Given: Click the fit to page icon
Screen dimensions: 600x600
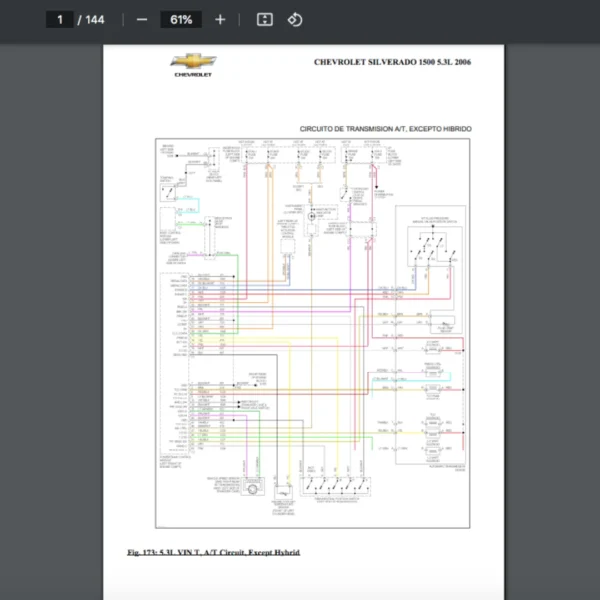Looking at the screenshot, I should pos(265,20).
